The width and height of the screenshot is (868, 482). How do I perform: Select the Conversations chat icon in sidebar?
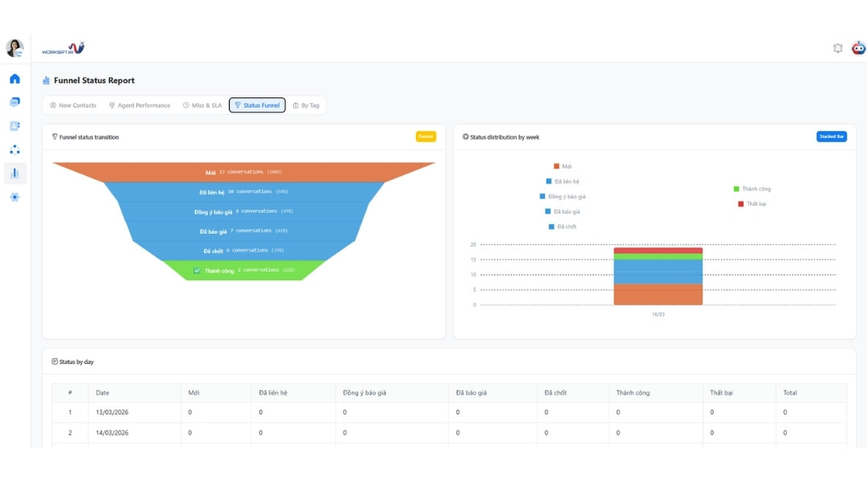coord(14,102)
